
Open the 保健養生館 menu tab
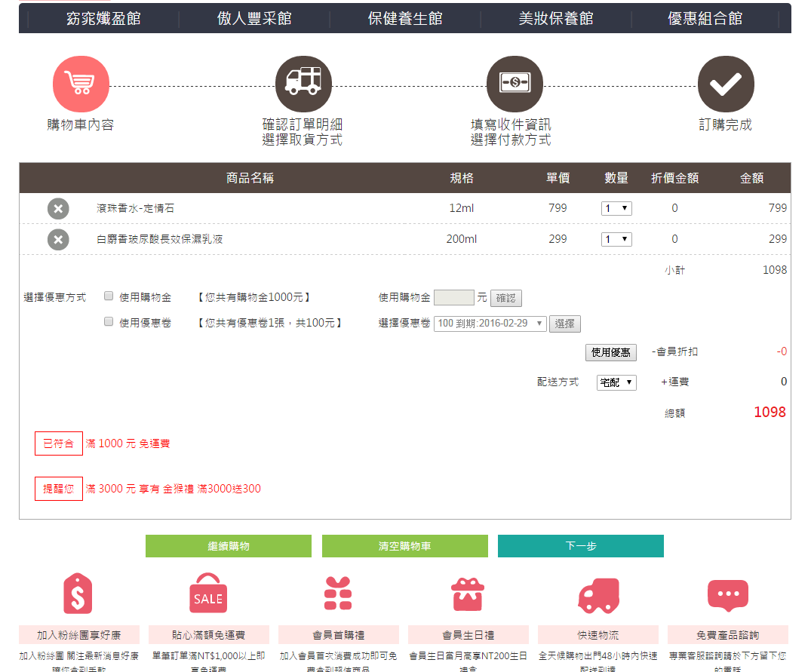(405, 19)
